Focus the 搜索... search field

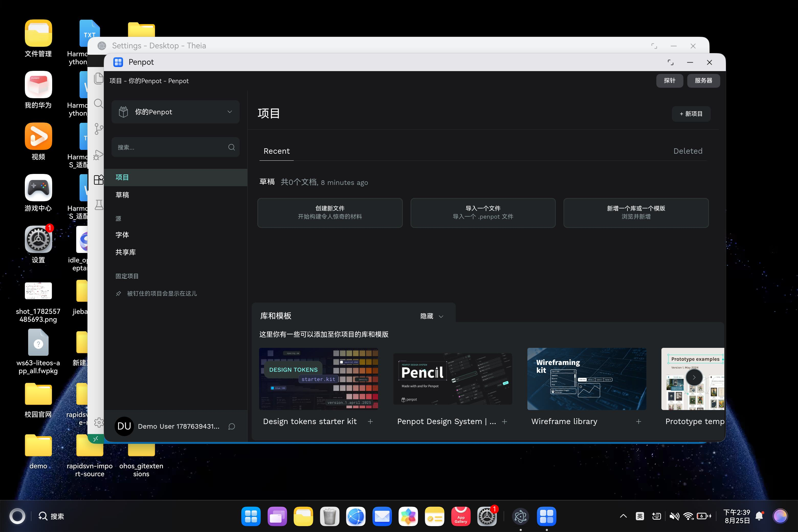pos(175,147)
